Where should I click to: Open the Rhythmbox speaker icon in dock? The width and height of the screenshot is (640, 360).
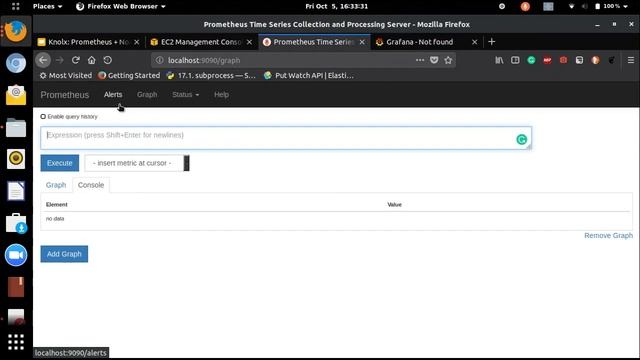[x=16, y=159]
